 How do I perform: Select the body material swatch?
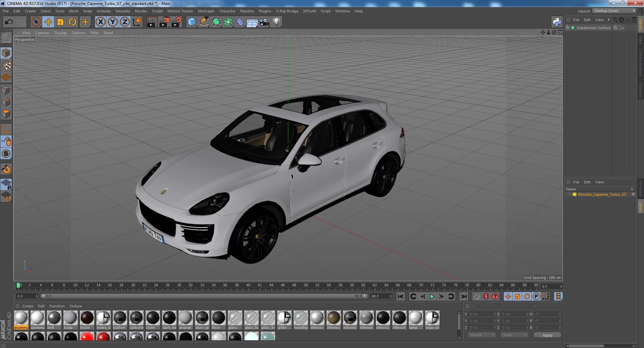coord(70,320)
